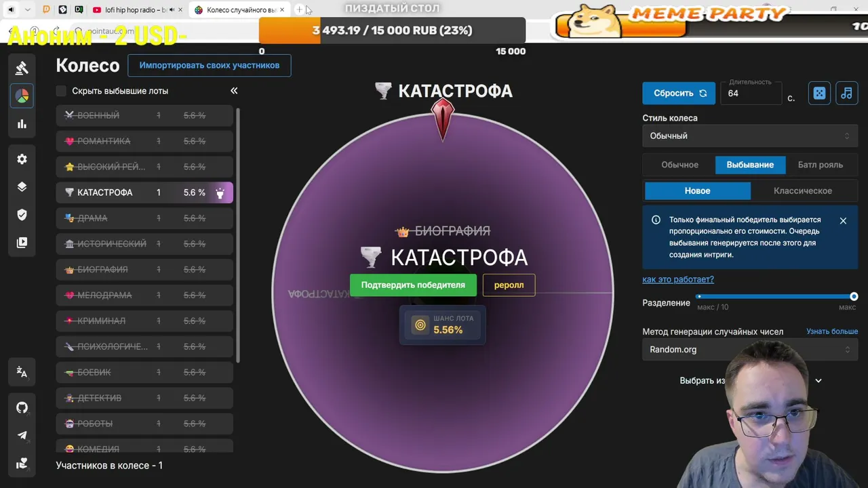Open the как это работает? link
The height and width of the screenshot is (488, 868).
[678, 279]
